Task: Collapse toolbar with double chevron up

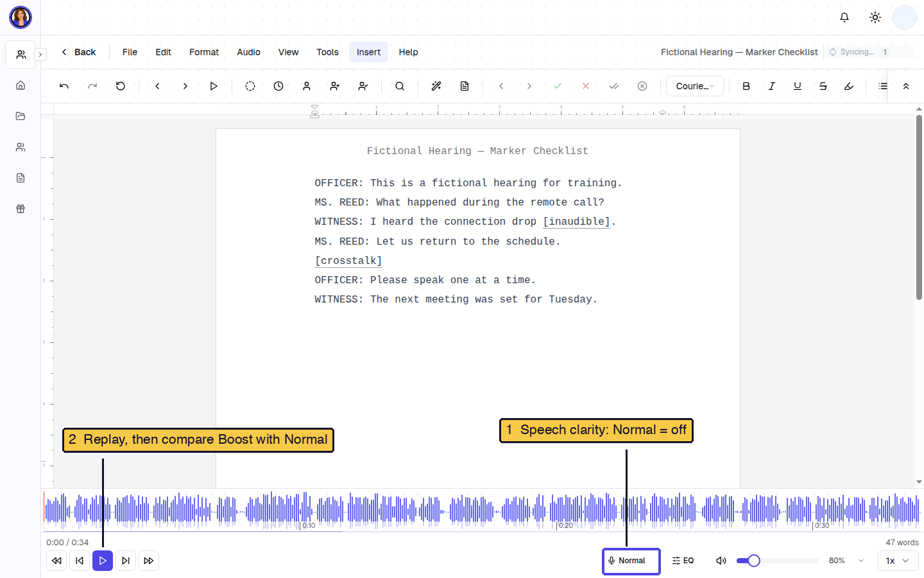Action: click(x=906, y=86)
